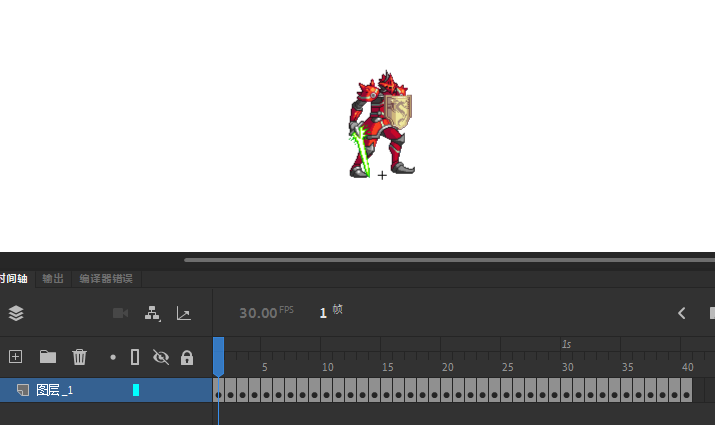The image size is (715, 425).
Task: Step back with the left chevron button
Action: (x=682, y=313)
